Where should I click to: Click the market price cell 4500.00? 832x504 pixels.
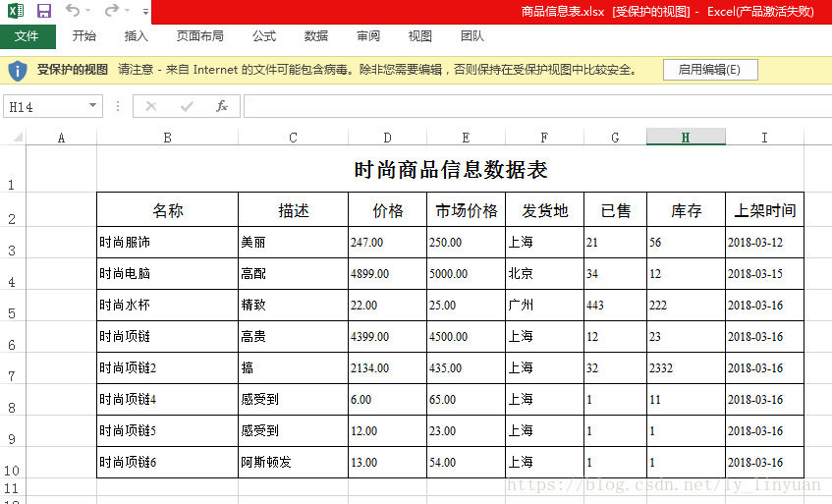(466, 336)
